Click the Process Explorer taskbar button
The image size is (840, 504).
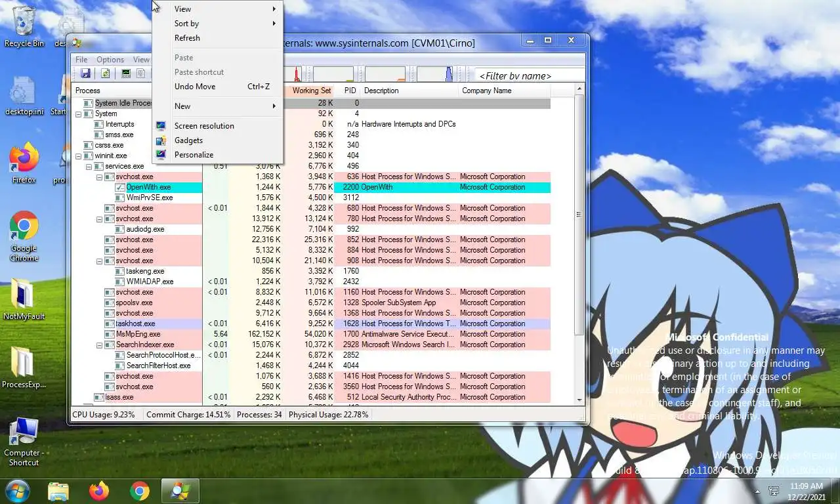point(180,491)
